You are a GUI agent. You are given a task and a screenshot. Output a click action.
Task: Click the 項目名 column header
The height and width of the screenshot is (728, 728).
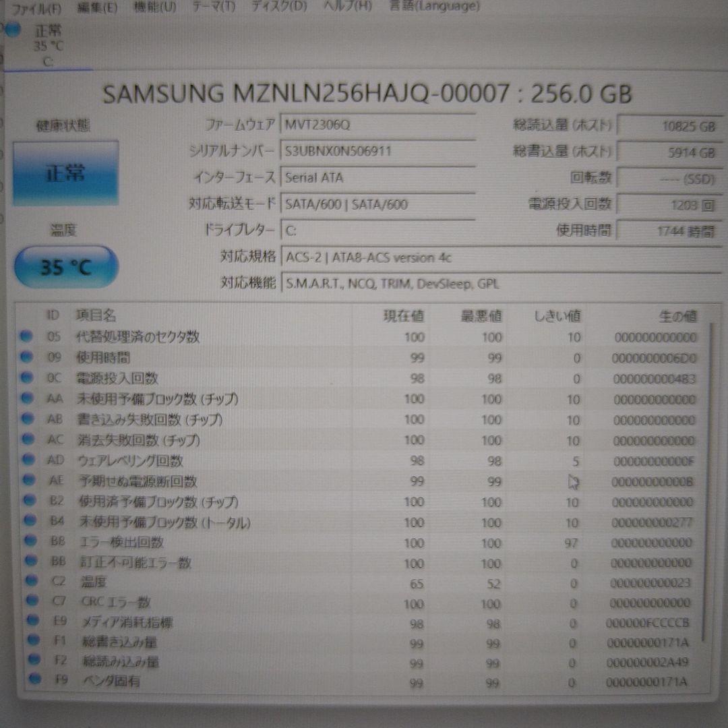(x=96, y=315)
